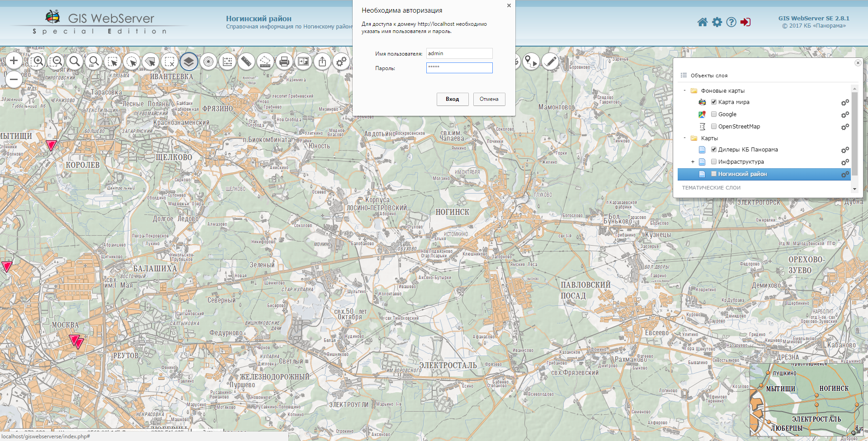Select the ruler distance measurement tool
This screenshot has width=868, height=441.
246,61
